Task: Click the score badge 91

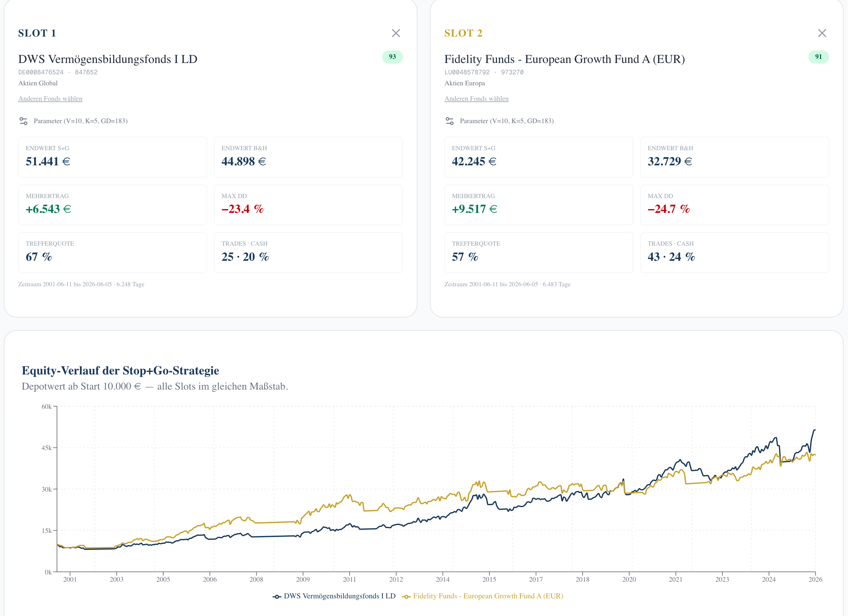Action: tap(818, 57)
